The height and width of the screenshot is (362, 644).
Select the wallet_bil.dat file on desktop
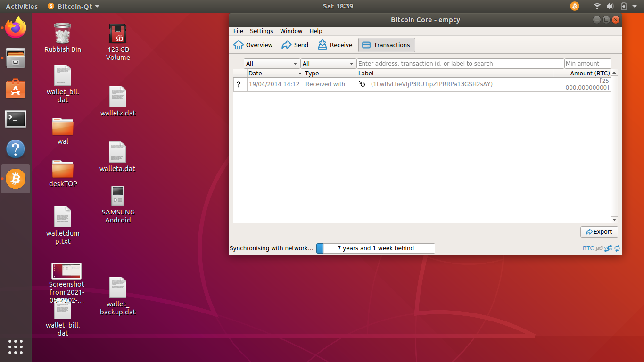[x=63, y=84]
